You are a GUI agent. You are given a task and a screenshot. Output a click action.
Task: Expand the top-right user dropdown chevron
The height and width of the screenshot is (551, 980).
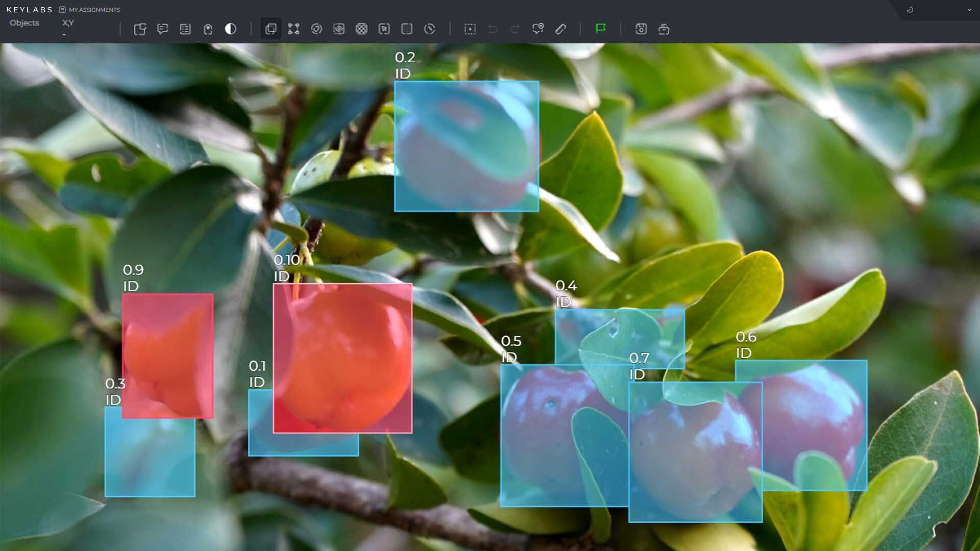pyautogui.click(x=969, y=10)
